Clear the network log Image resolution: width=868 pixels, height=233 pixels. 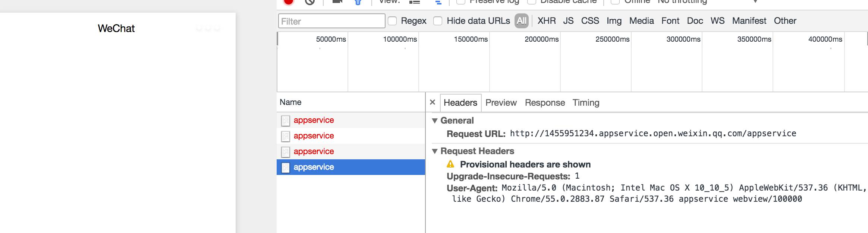tap(309, 2)
